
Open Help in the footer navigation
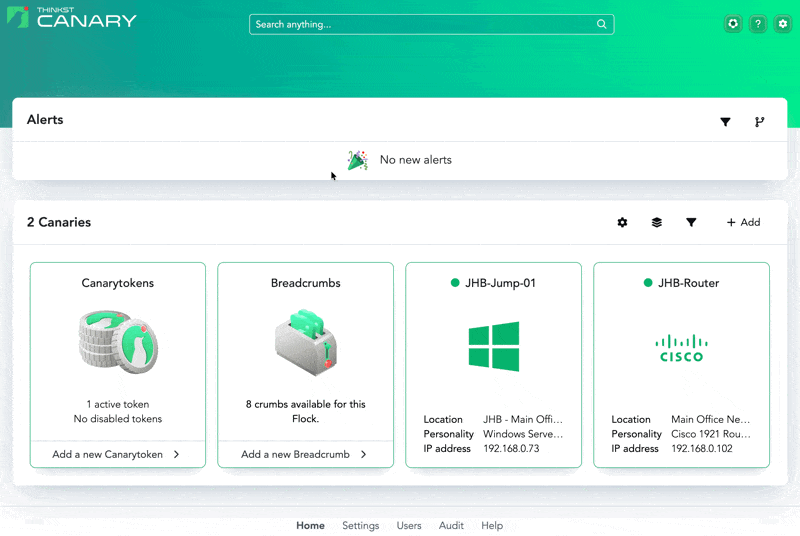click(492, 525)
